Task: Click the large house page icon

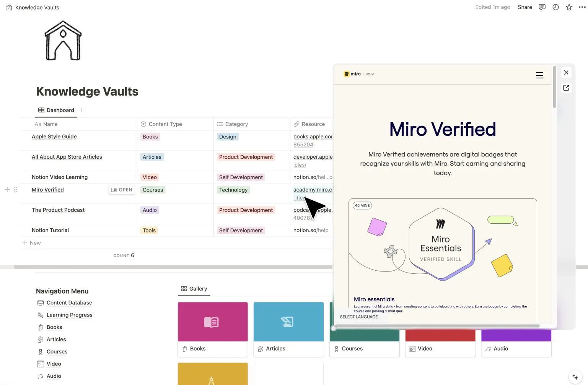Action: point(64,41)
